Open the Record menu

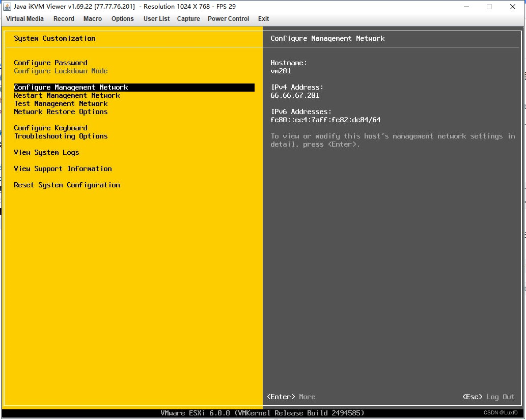[x=64, y=19]
